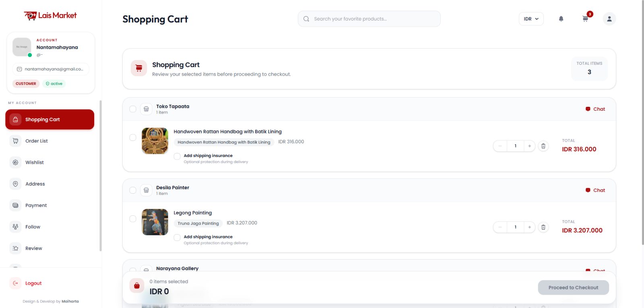Open the IDR currency dropdown
Viewport: 644px width, 308px height.
click(531, 19)
